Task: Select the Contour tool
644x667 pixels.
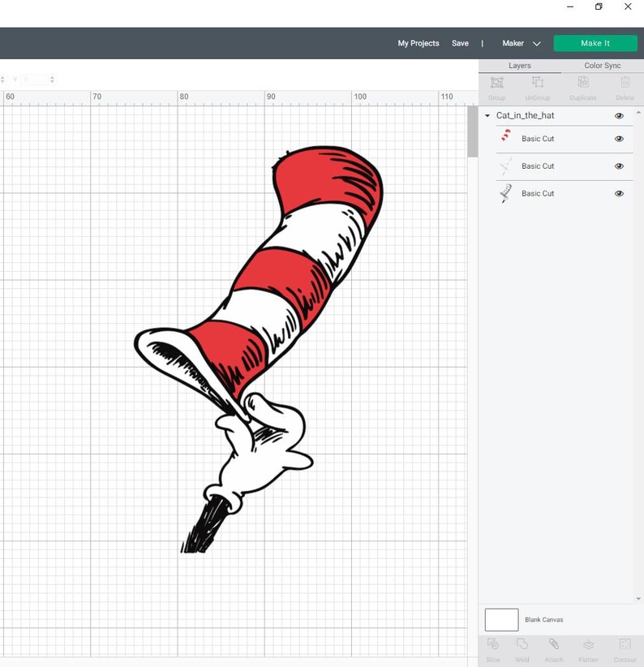Action: 625,644
